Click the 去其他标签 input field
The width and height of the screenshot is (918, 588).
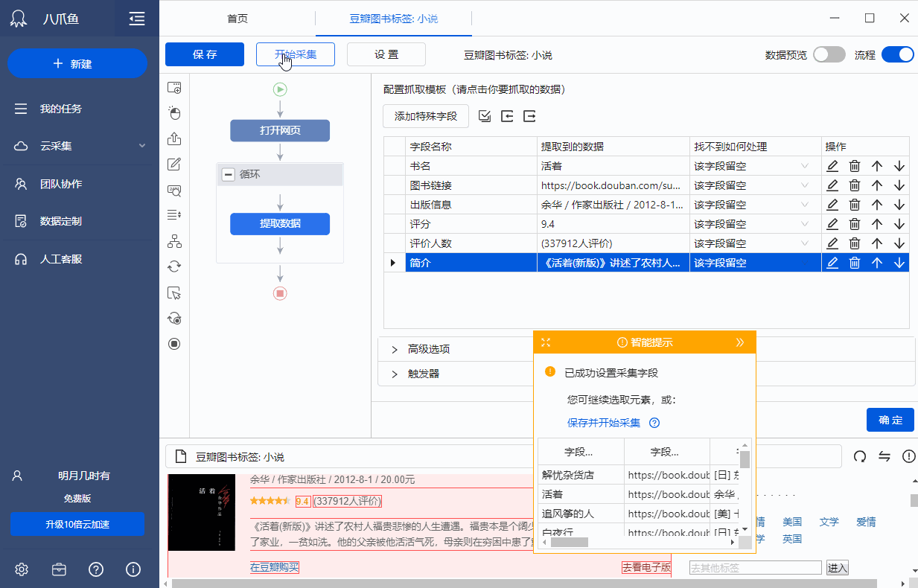[x=756, y=568]
